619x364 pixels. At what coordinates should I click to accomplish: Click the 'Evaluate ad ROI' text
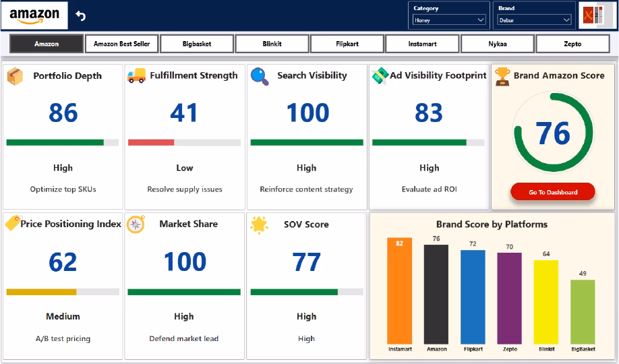429,189
